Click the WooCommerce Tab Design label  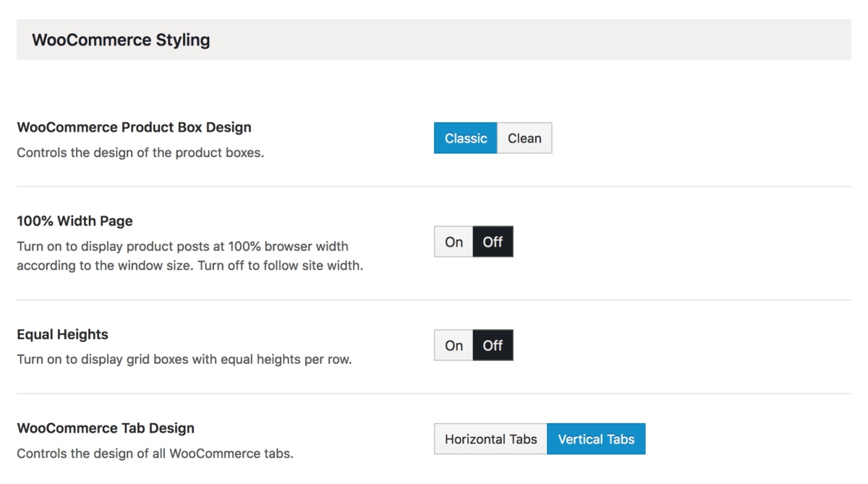coord(106,428)
